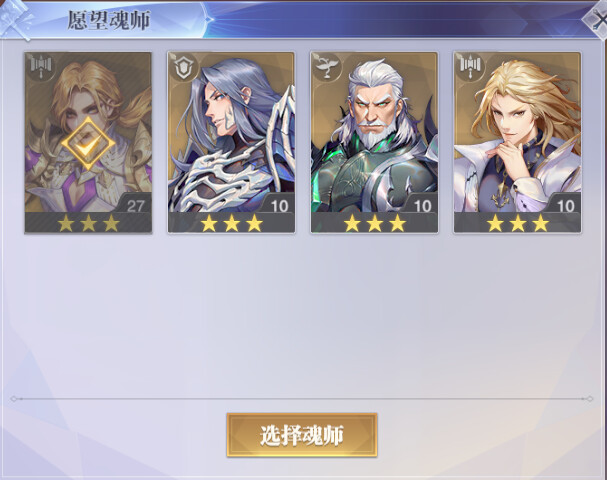The width and height of the screenshot is (607, 480).
Task: Click the three stars under the level 27 card
Action: click(x=89, y=223)
